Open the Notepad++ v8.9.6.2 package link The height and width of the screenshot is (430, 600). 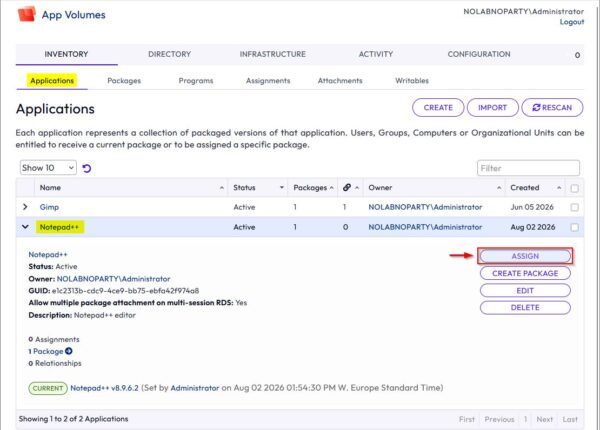click(x=104, y=388)
